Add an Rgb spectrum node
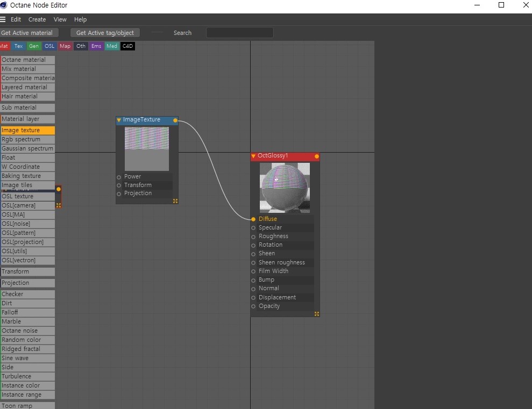 click(x=27, y=140)
